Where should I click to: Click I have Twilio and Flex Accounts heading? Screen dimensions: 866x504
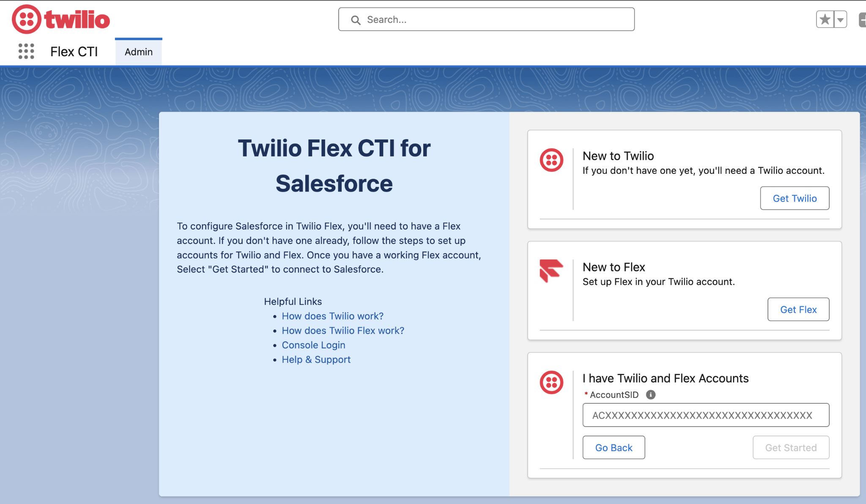(x=666, y=378)
